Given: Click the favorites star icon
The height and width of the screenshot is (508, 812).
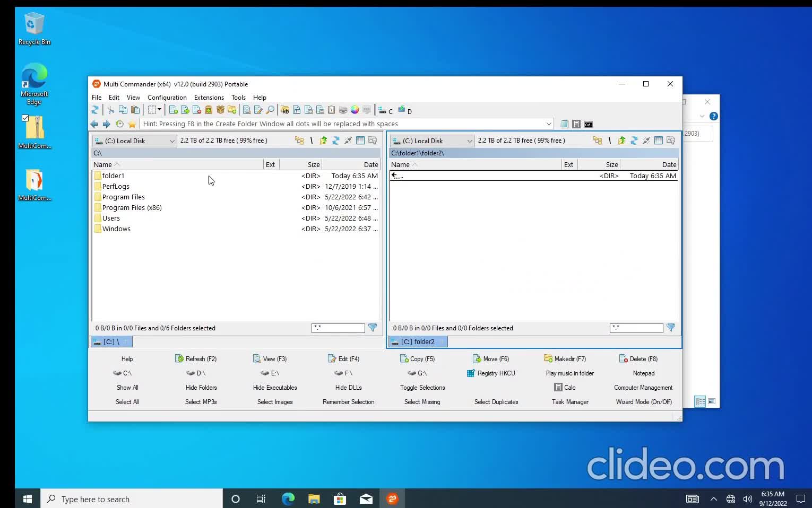Looking at the screenshot, I should (132, 124).
